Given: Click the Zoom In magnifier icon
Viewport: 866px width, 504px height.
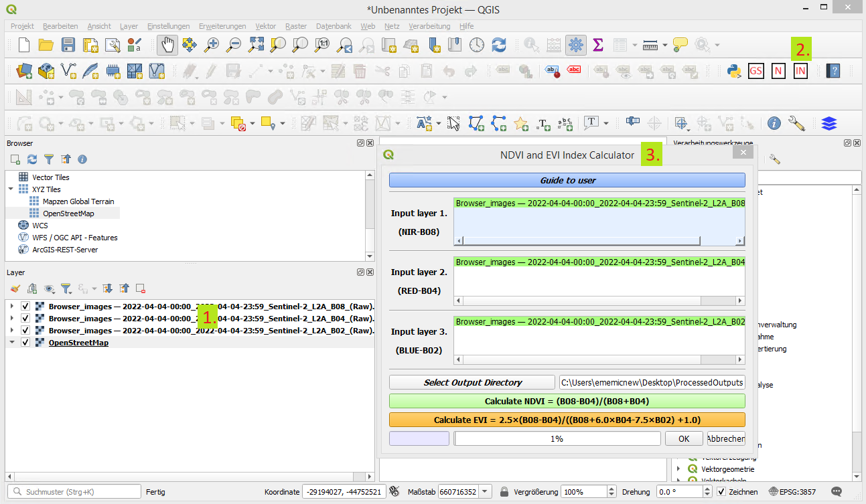Looking at the screenshot, I should tap(212, 45).
